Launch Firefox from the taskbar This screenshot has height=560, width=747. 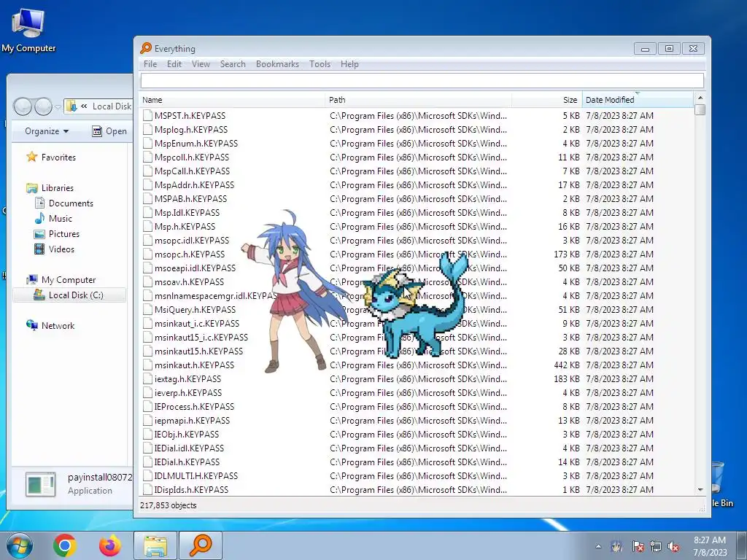click(x=110, y=545)
